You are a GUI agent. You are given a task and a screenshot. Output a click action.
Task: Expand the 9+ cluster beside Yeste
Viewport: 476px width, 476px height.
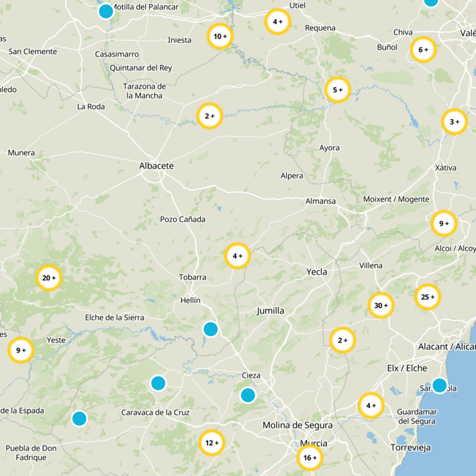pyautogui.click(x=21, y=350)
